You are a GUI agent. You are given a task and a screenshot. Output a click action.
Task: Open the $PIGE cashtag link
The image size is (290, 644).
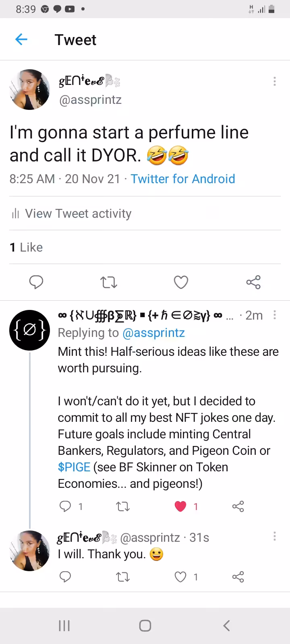(x=74, y=467)
